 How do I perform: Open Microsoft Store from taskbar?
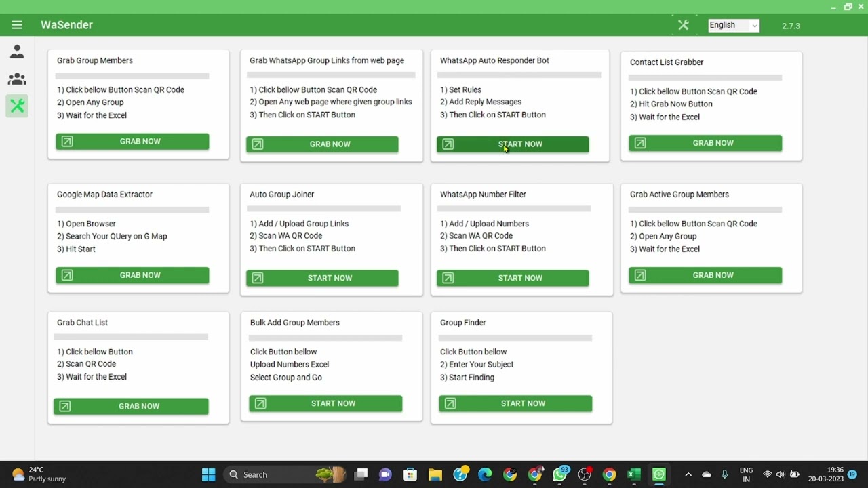click(410, 474)
